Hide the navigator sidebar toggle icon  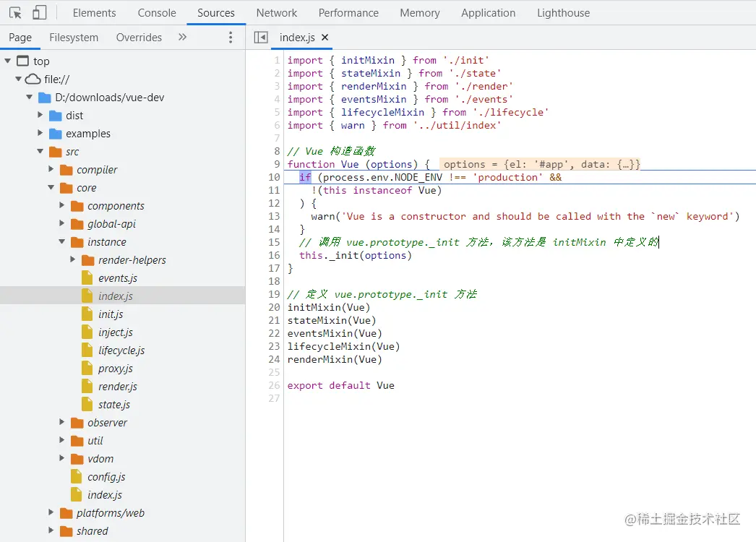pos(261,37)
